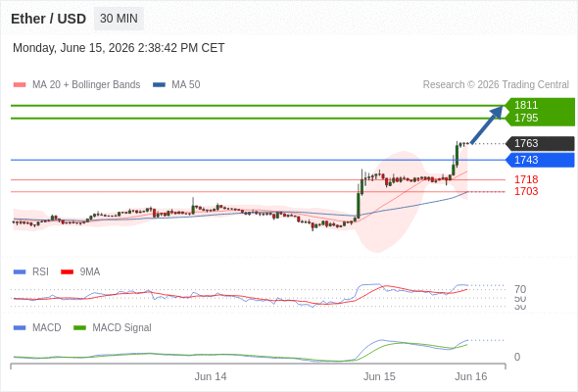Image resolution: width=578 pixels, height=392 pixels.
Task: Toggle the MA 20 + Bollinger Bands label
Action: (x=86, y=85)
